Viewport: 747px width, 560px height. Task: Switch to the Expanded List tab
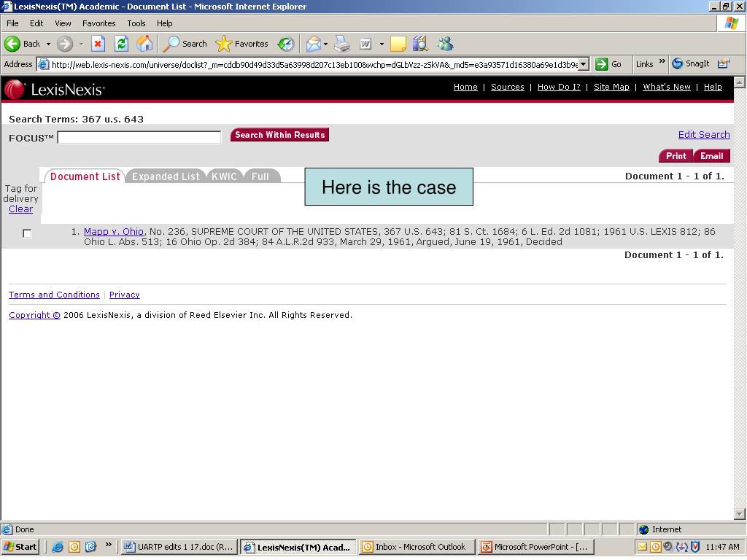(x=166, y=176)
